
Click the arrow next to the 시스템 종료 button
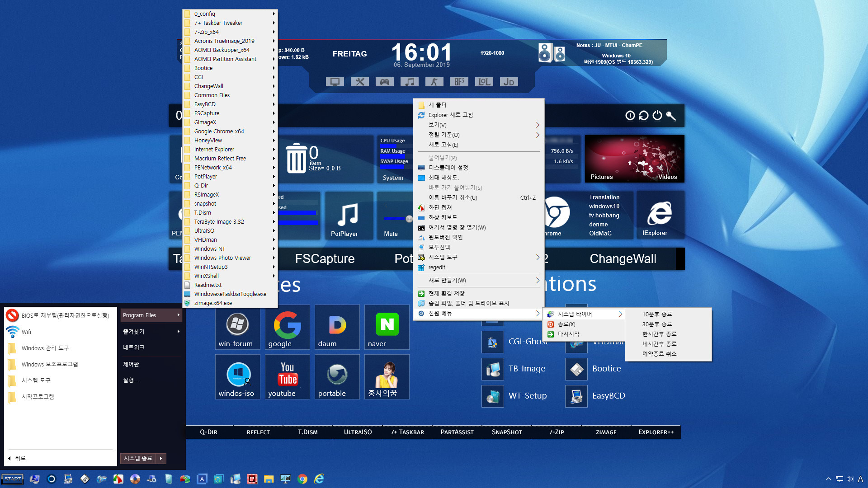[161, 458]
